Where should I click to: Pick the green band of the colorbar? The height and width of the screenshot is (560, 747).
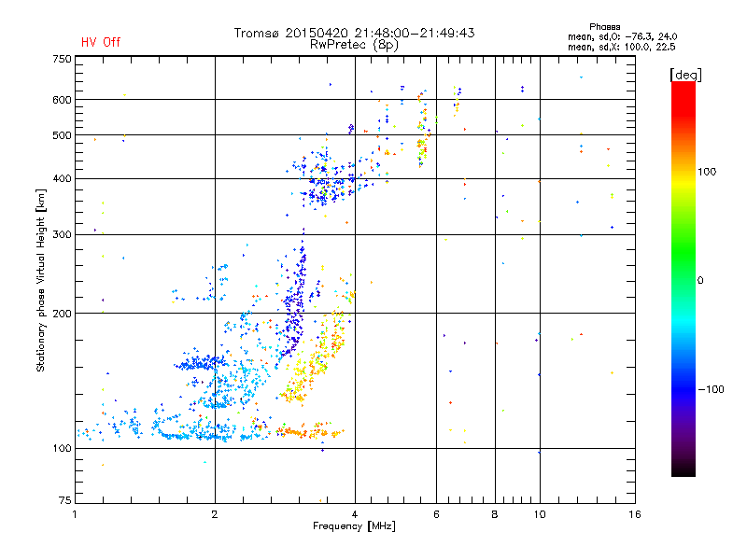click(684, 252)
